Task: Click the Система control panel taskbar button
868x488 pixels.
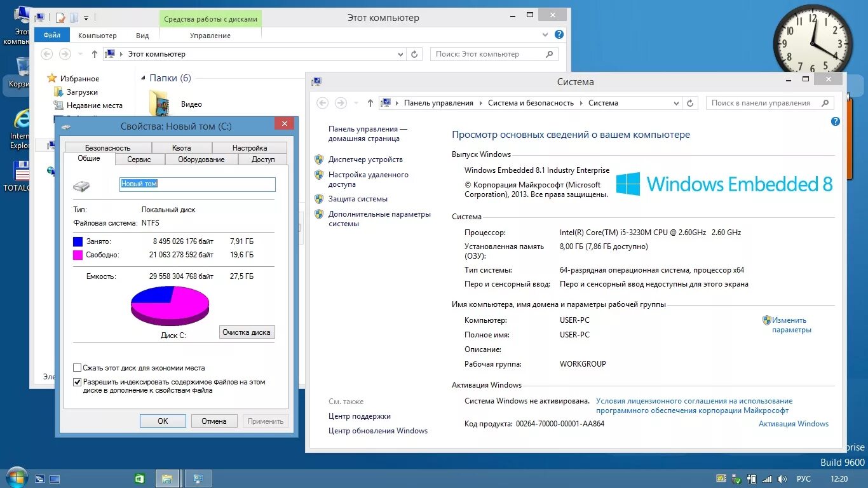Action: coord(198,478)
